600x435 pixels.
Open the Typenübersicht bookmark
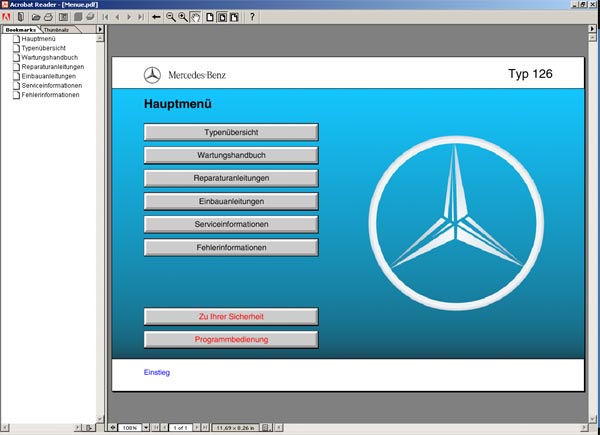click(43, 48)
